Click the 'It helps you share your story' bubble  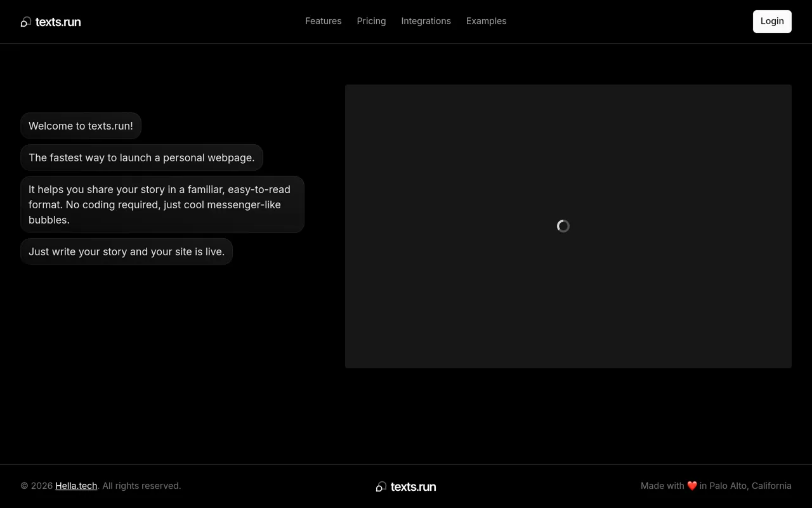(162, 204)
